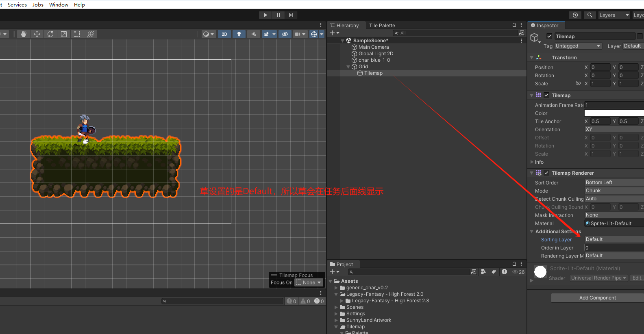Toggle Tilemap GameObject active checkbox
Screen dimensions: 644x334
click(x=549, y=36)
